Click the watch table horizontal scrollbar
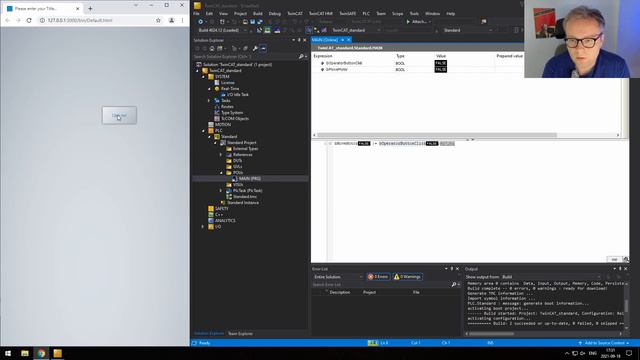The width and height of the screenshot is (640, 360). coord(437,135)
